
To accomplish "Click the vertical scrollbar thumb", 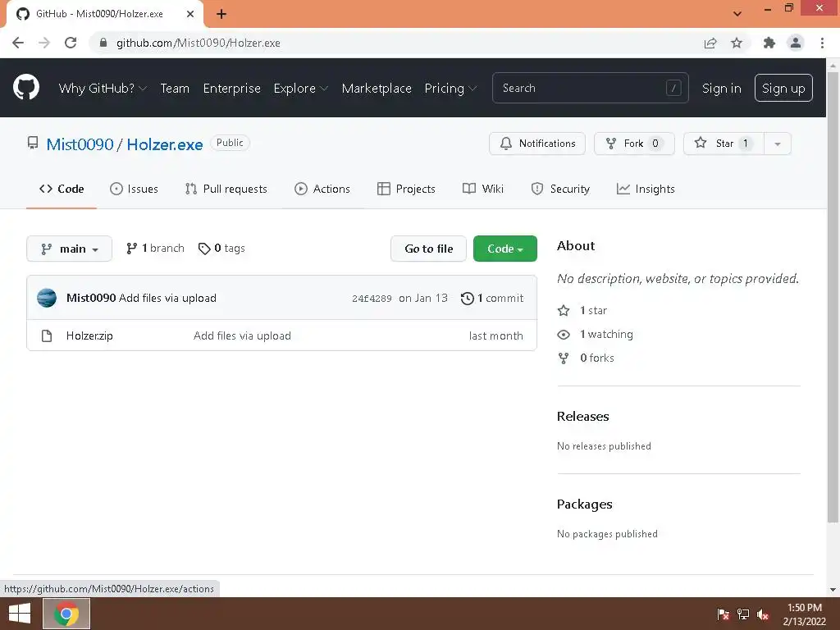I will pyautogui.click(x=833, y=298).
